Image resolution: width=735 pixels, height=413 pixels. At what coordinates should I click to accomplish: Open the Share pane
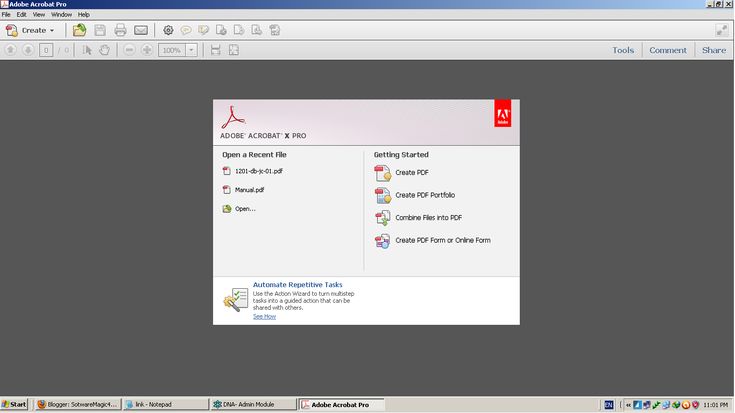713,50
